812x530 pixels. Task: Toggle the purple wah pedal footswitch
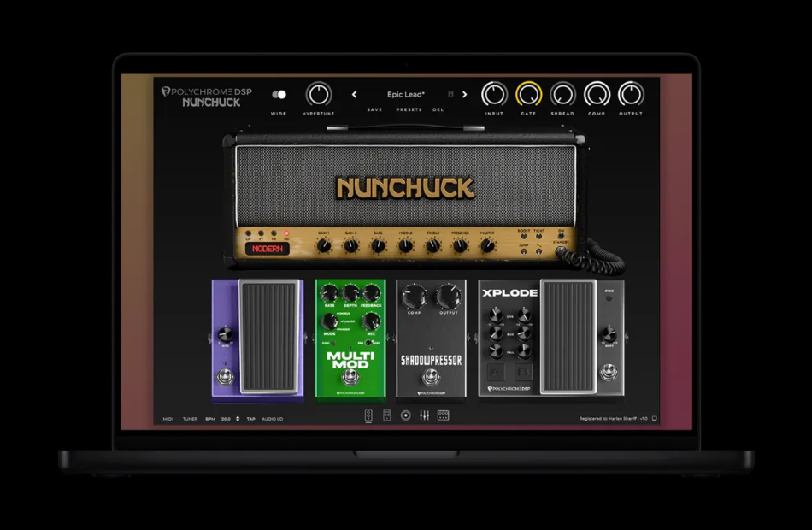[x=225, y=377]
